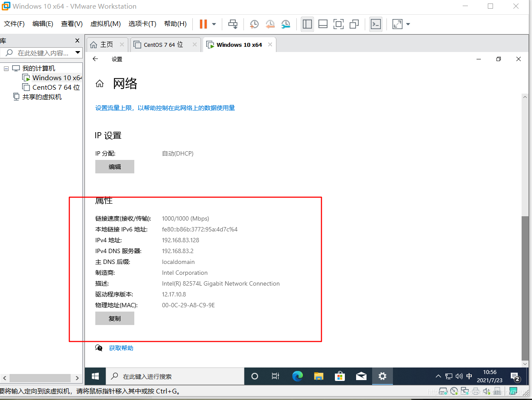Image resolution: width=532 pixels, height=400 pixels.
Task: Click the 编辑 button under IP 设置
Action: coord(114,166)
